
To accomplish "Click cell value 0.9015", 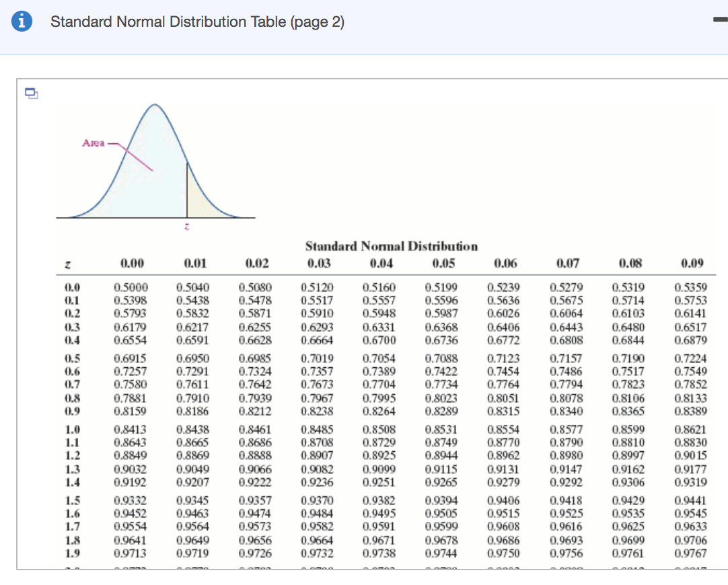I will point(691,456).
